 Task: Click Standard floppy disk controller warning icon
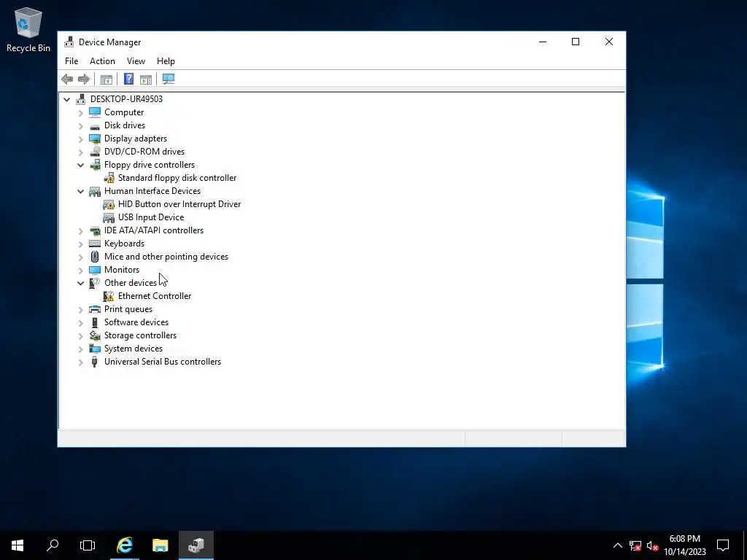(109, 178)
